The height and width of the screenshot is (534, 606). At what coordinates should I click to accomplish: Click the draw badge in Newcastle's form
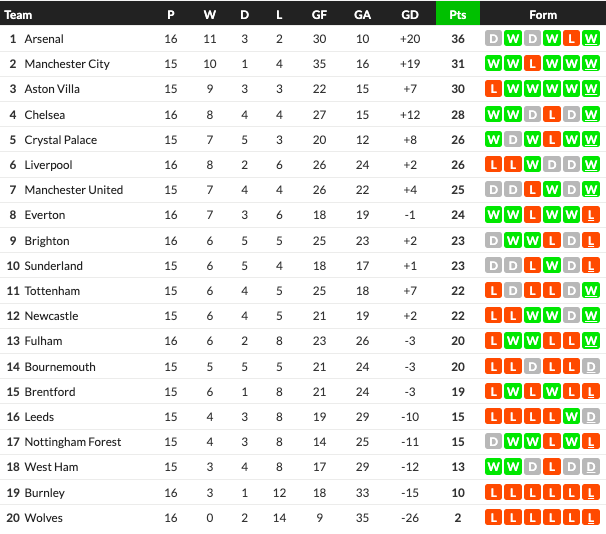pos(572,316)
